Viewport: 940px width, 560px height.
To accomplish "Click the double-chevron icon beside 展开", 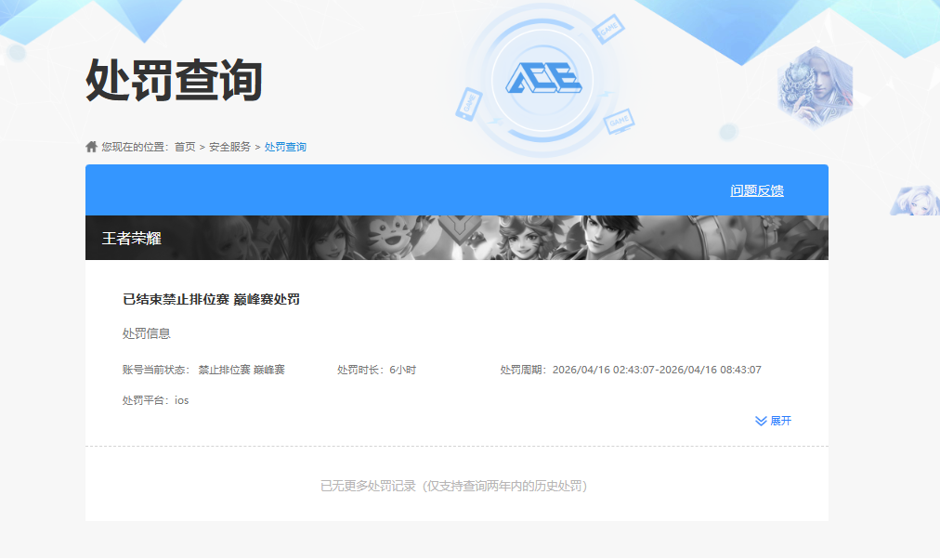I will pos(761,421).
